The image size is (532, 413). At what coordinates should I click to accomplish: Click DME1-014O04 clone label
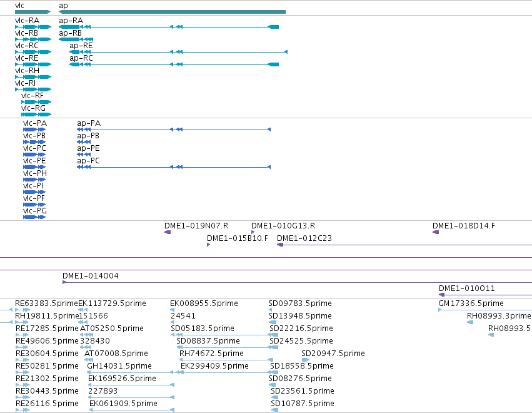point(91,276)
